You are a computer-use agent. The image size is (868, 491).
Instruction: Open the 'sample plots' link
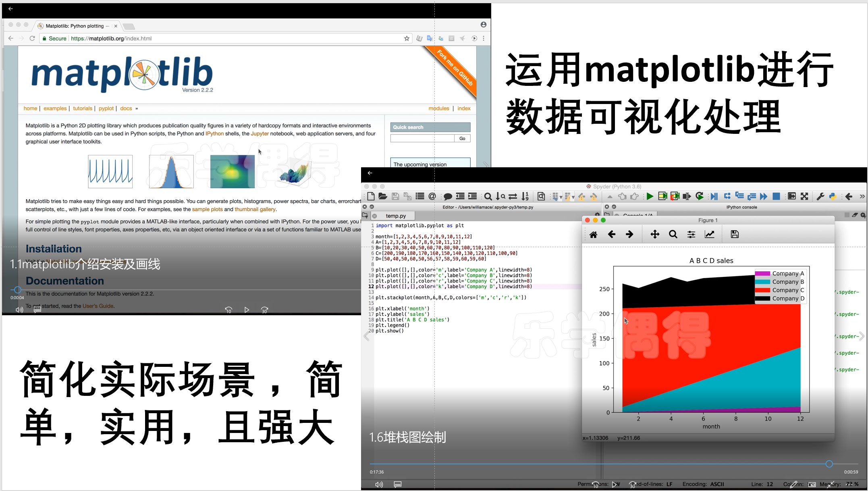(207, 209)
